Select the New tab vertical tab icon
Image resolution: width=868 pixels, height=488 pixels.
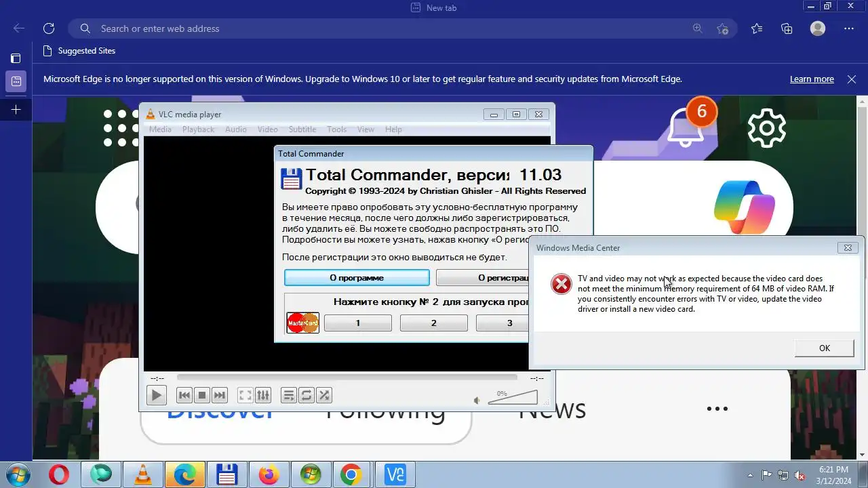coord(16,81)
